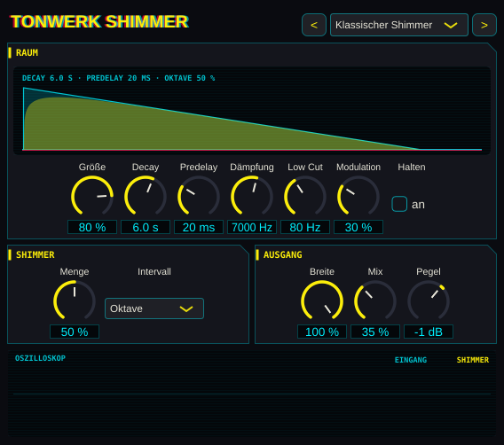Viewport: 504px width, 445px height.
Task: Click the SHIMMER section header
Action: 35,255
